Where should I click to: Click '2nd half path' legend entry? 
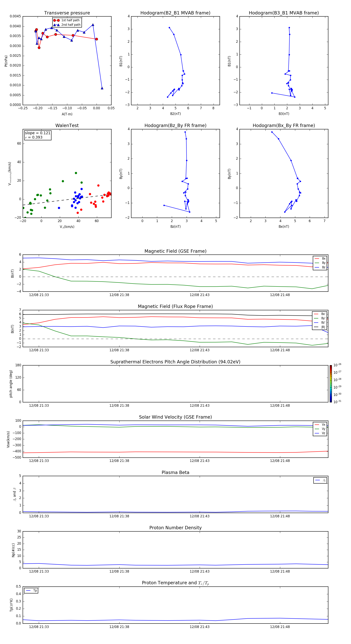[67, 25]
